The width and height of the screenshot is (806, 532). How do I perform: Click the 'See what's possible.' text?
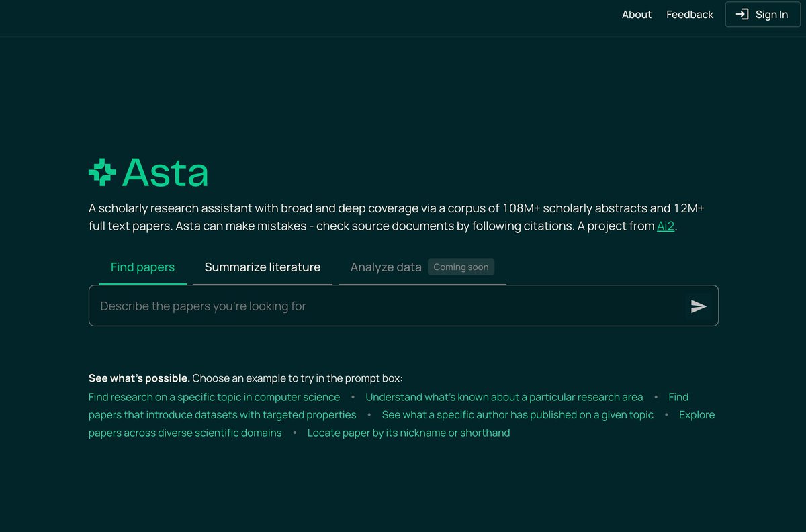coord(139,378)
